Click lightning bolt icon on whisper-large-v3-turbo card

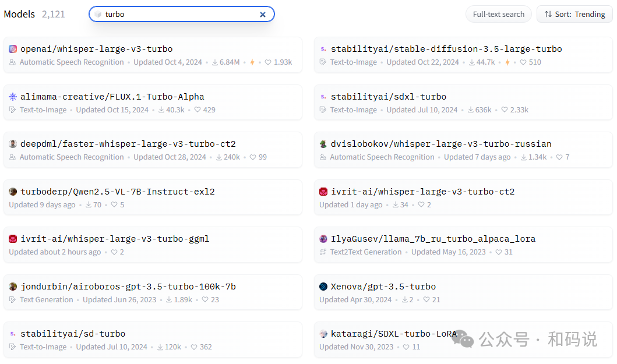[x=252, y=62]
